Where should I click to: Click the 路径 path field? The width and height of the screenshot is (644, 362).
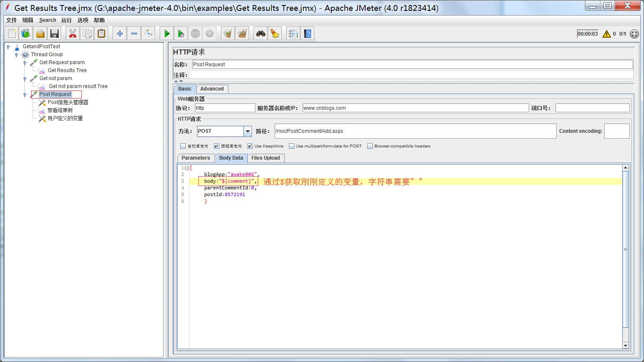tap(415, 131)
